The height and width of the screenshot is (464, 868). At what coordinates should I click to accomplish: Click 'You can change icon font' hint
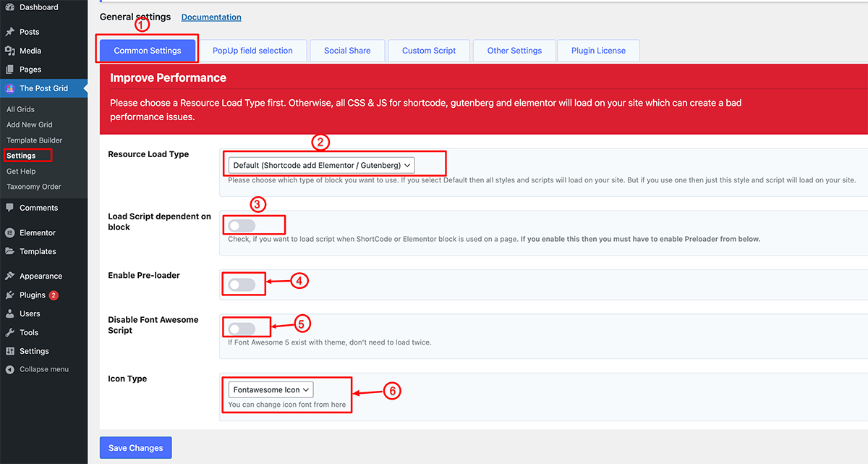(x=287, y=405)
